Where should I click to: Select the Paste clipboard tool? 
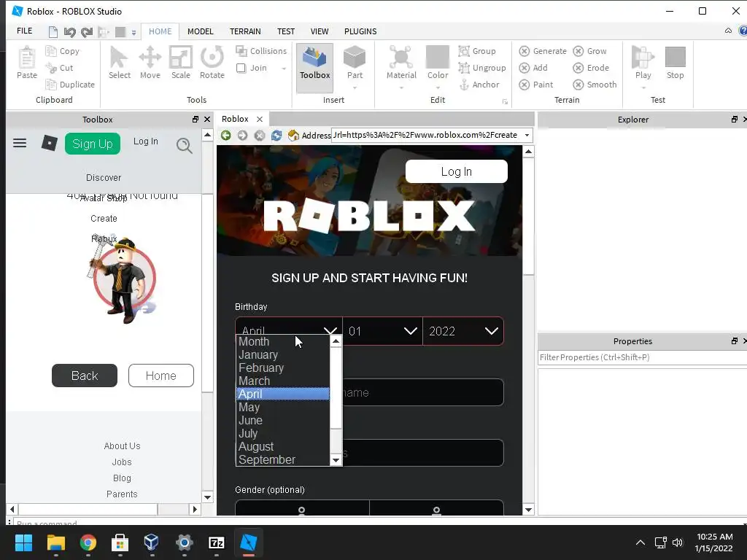pyautogui.click(x=27, y=63)
